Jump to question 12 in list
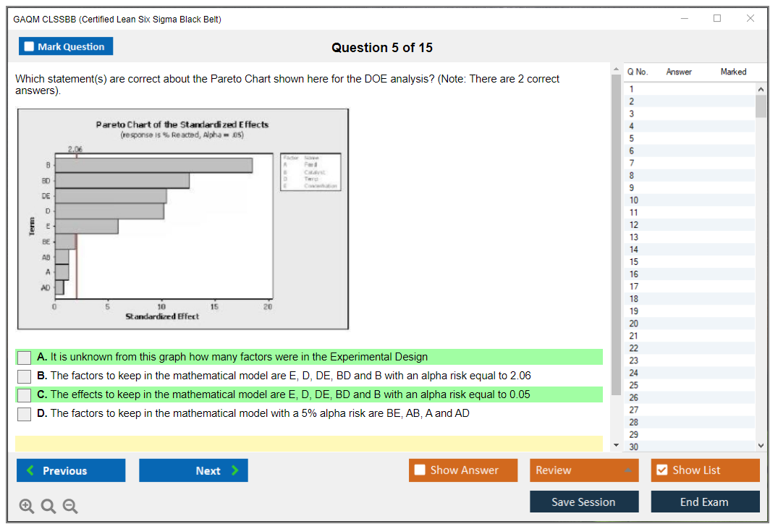This screenshot has height=532, width=778. (x=634, y=224)
